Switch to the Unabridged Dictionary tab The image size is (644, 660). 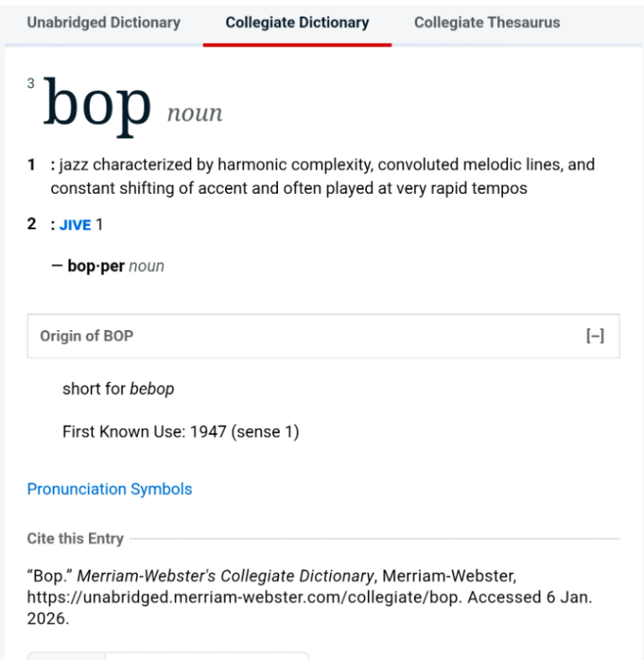tap(103, 23)
